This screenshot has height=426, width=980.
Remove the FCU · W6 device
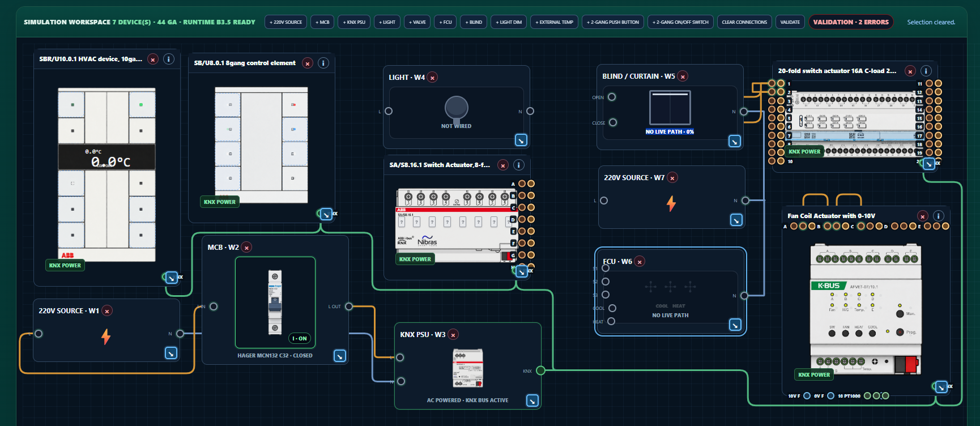pyautogui.click(x=640, y=262)
